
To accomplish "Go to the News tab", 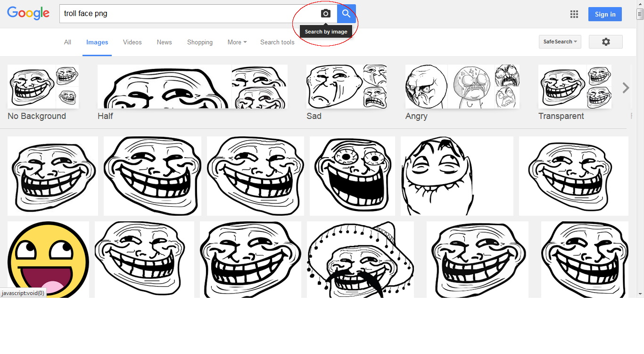I will [164, 42].
